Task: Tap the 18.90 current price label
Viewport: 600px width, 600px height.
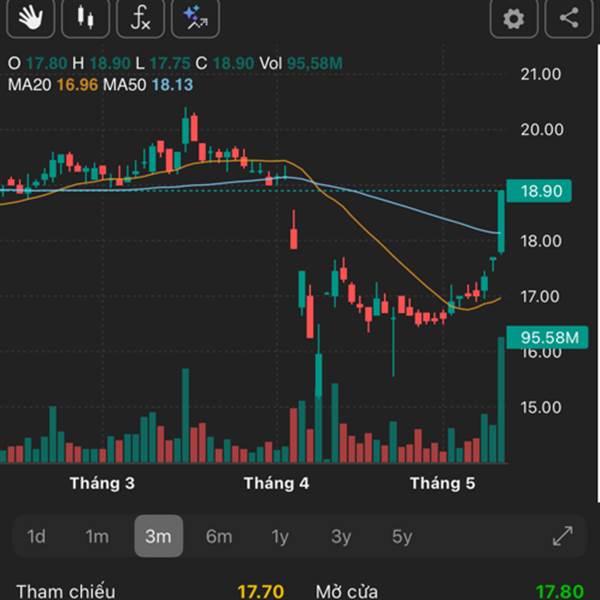Action: 539,191
